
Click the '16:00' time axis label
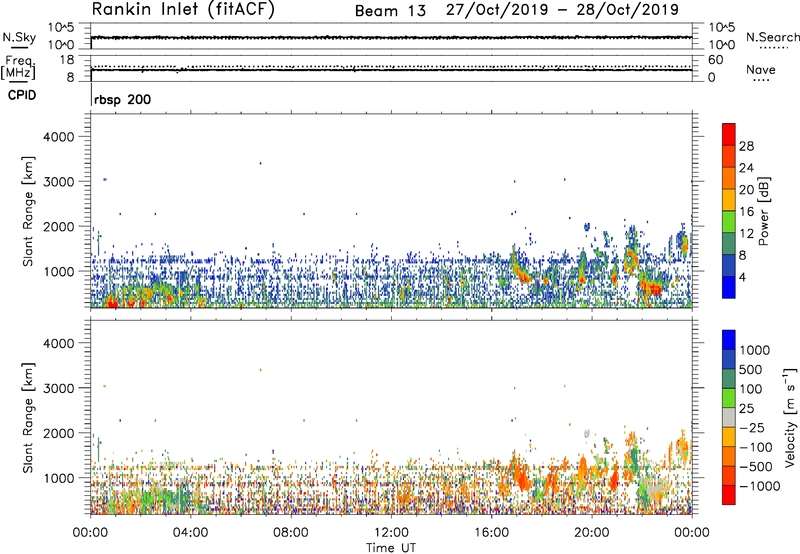click(491, 533)
